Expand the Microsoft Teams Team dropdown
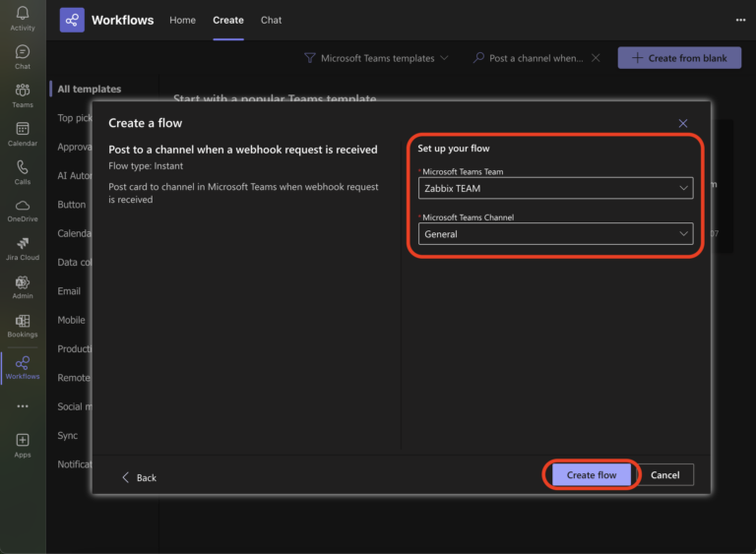The height and width of the screenshot is (554, 756). 556,188
